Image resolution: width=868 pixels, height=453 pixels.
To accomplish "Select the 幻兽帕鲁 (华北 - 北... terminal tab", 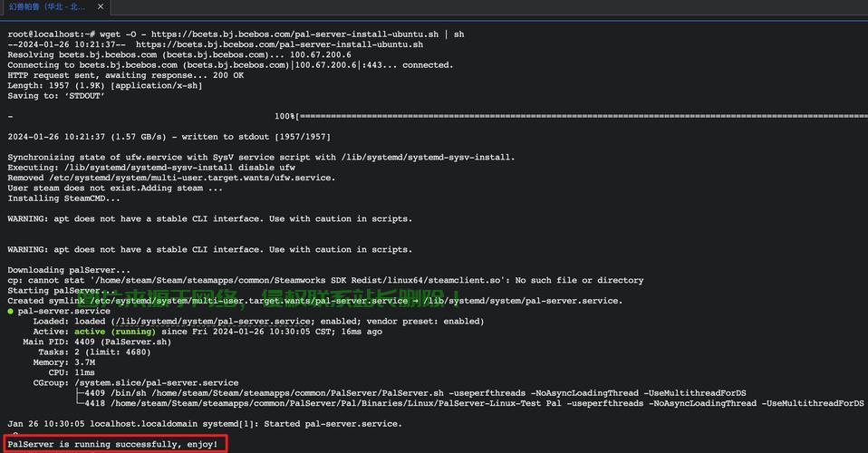I will (48, 6).
